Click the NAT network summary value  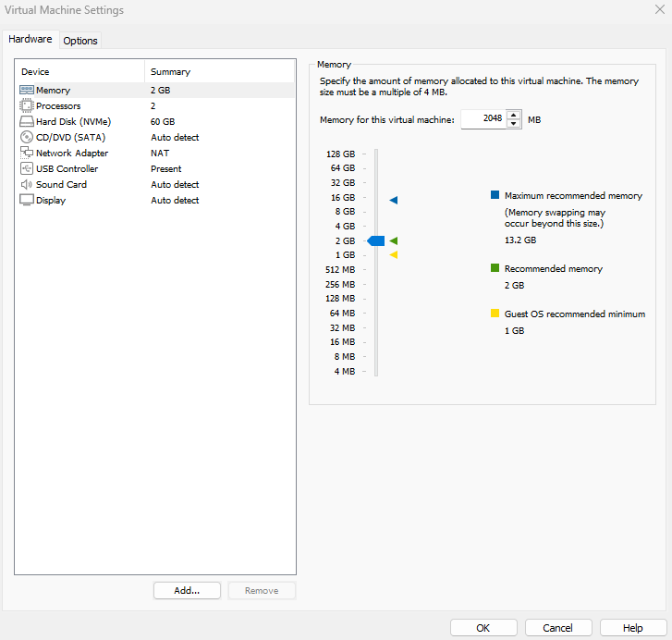160,153
